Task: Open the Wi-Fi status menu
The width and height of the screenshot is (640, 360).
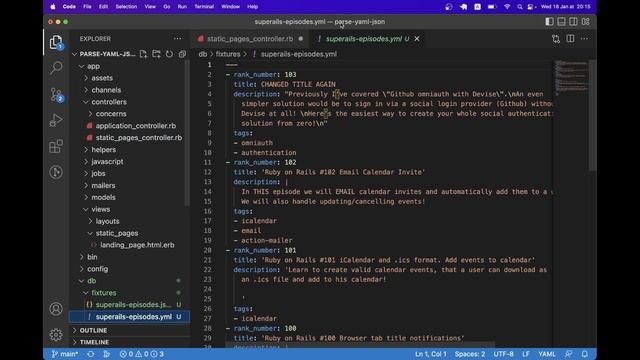Action: 507,7
